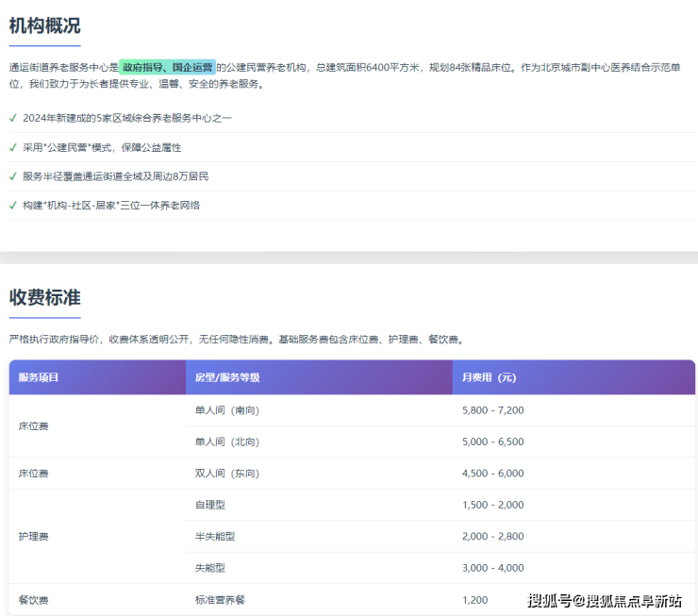Click the 3,000 - 4,000 price cell

[x=492, y=568]
